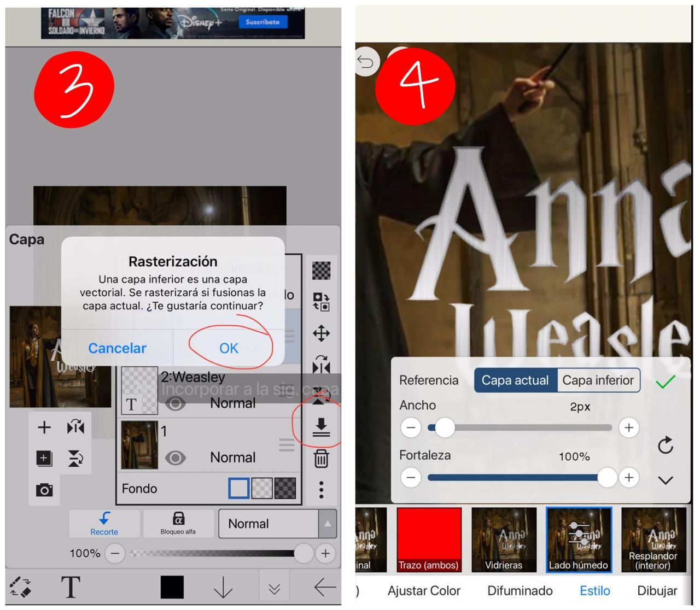Select layer 1 thumbnail
700x610 pixels.
pyautogui.click(x=139, y=445)
